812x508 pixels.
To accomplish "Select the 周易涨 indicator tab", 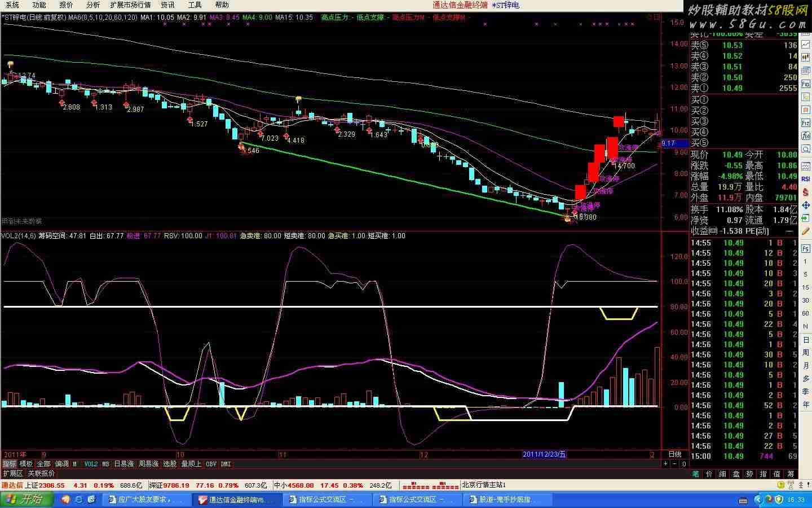I will (x=149, y=464).
